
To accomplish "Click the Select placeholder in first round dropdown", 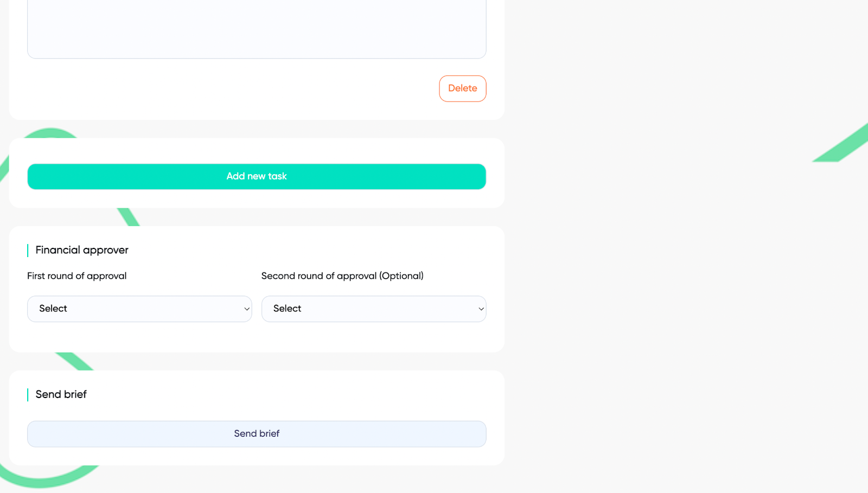I will (53, 309).
